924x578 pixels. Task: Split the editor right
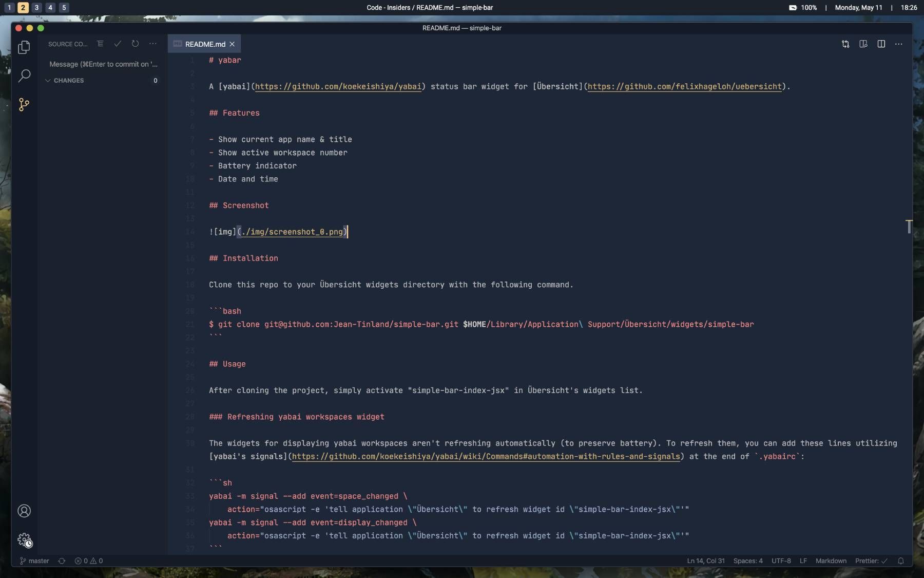(881, 44)
